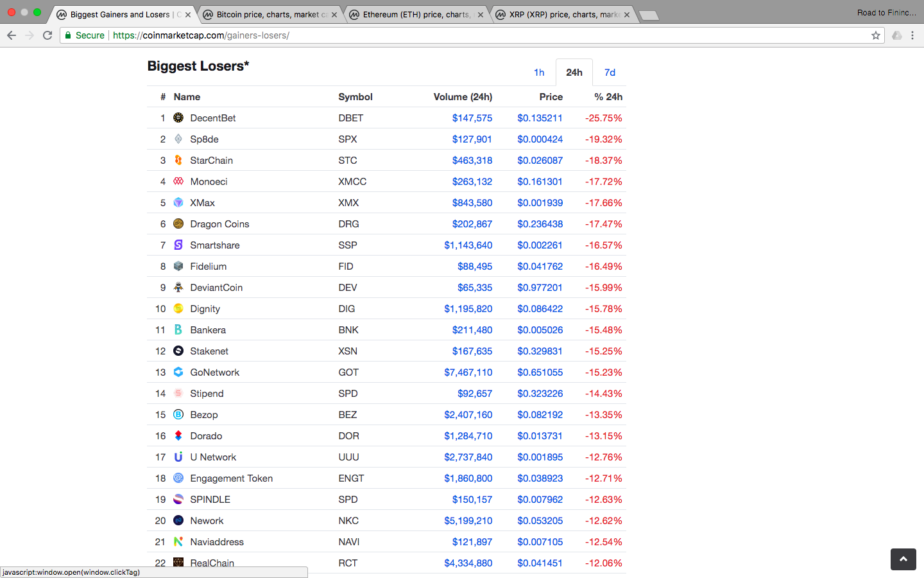
Task: Open the DecentBet coin link
Action: point(213,118)
